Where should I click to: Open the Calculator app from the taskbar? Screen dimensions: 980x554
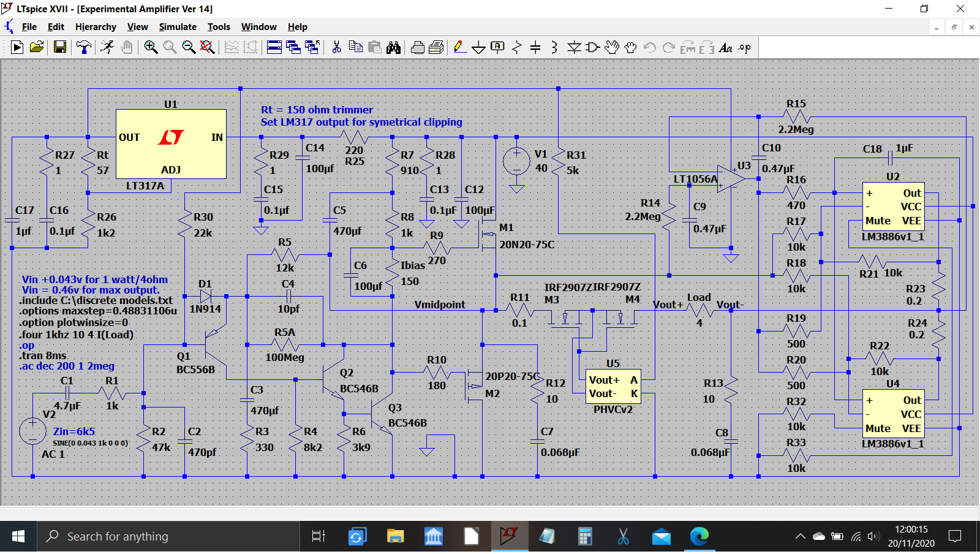586,537
